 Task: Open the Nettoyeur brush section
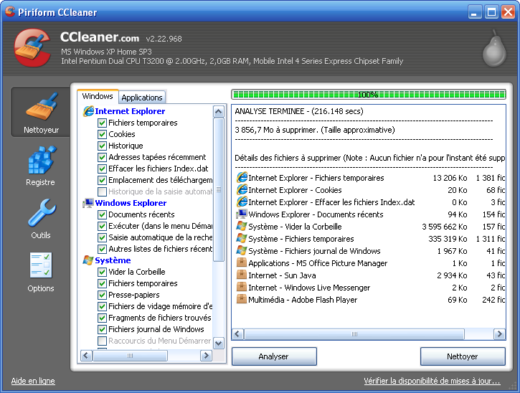41,112
